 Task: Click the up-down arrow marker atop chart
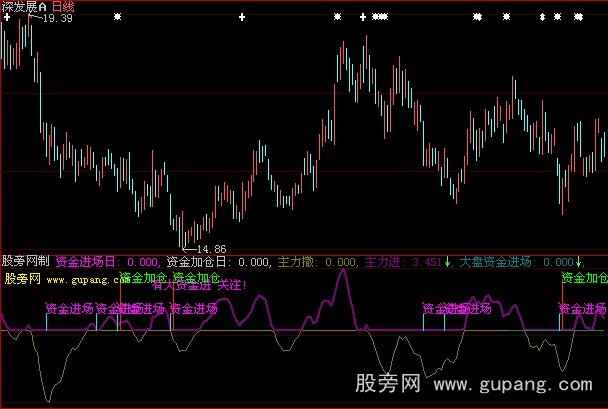pos(542,18)
